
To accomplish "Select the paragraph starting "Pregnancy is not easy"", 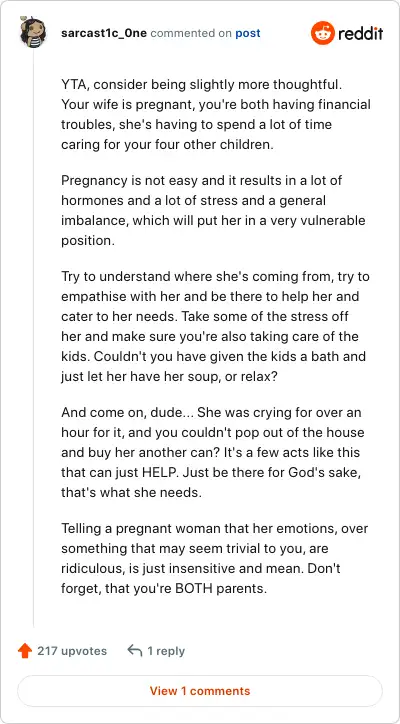I will 213,211.
